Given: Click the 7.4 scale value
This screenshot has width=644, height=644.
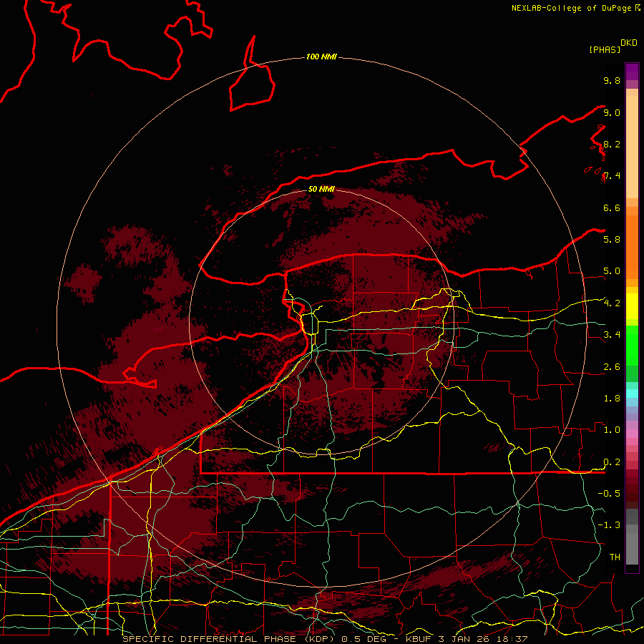Looking at the screenshot, I should coord(612,176).
